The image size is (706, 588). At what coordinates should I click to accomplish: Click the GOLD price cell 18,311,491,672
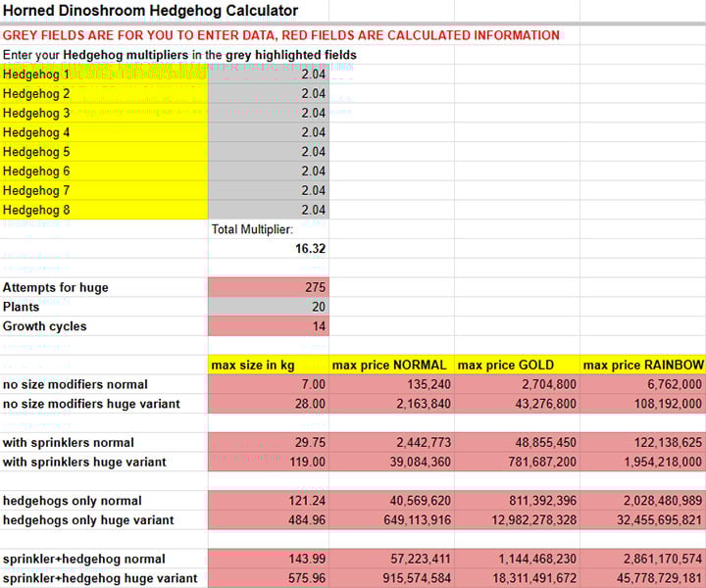[518, 578]
